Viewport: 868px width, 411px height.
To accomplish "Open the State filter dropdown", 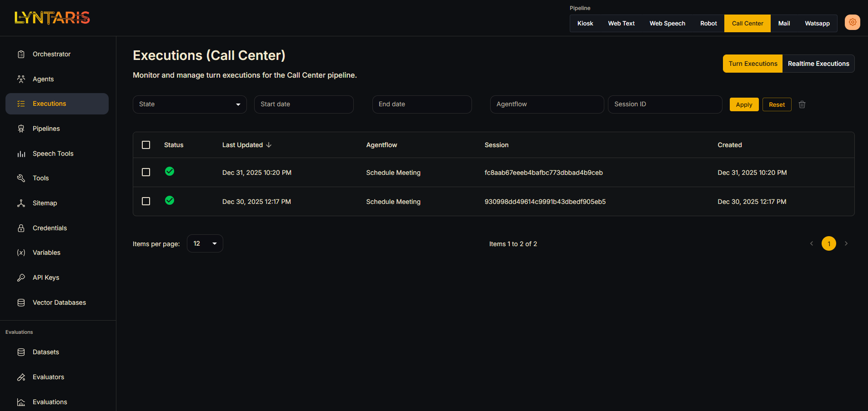I will coord(190,104).
